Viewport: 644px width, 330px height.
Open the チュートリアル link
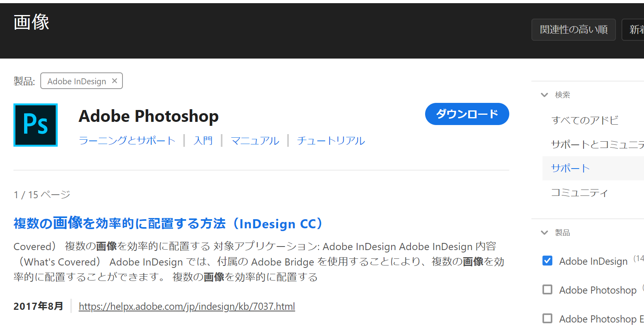[331, 140]
